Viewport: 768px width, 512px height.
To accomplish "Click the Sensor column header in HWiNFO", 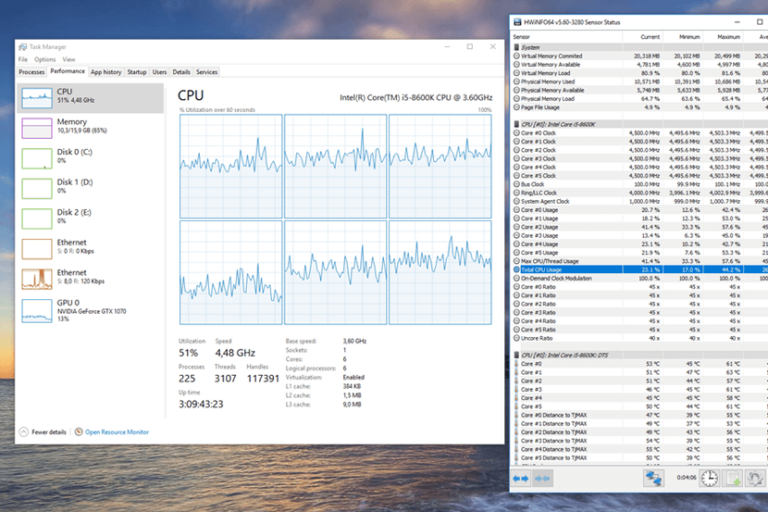I will [567, 37].
